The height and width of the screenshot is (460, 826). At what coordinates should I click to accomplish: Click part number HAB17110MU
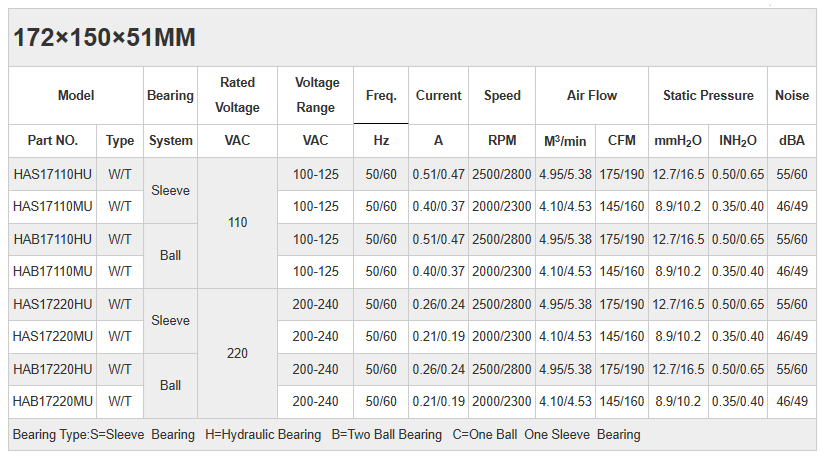pos(53,271)
